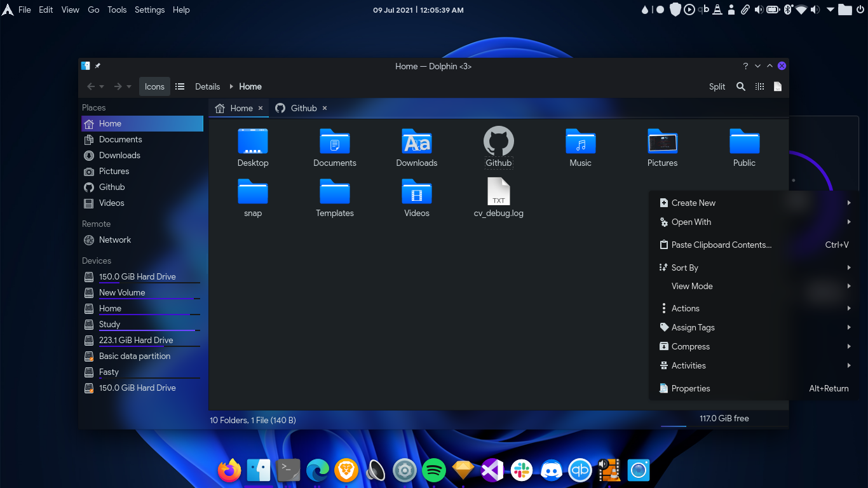
Task: Switch to Compact list view mode icon
Action: pyautogui.click(x=180, y=86)
